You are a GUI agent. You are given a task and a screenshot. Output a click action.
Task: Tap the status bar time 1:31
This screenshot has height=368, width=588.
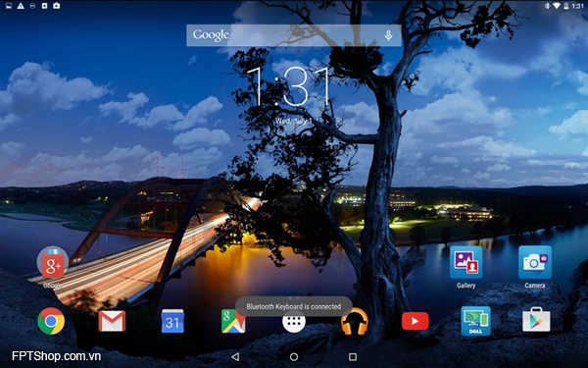pos(578,6)
